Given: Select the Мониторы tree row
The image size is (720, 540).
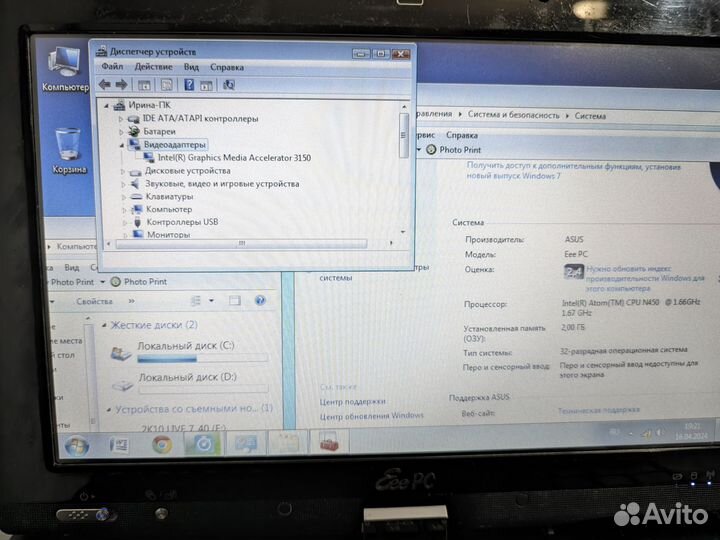Looking at the screenshot, I should (x=168, y=235).
